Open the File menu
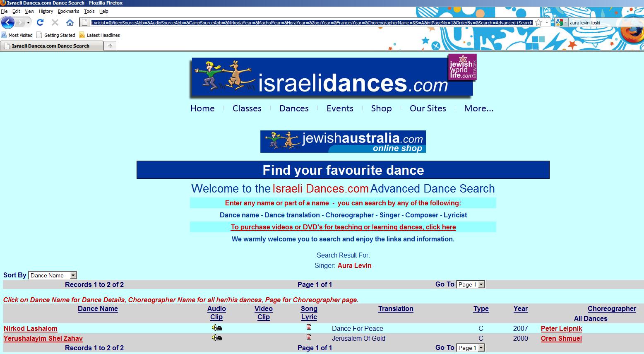 pos(4,11)
